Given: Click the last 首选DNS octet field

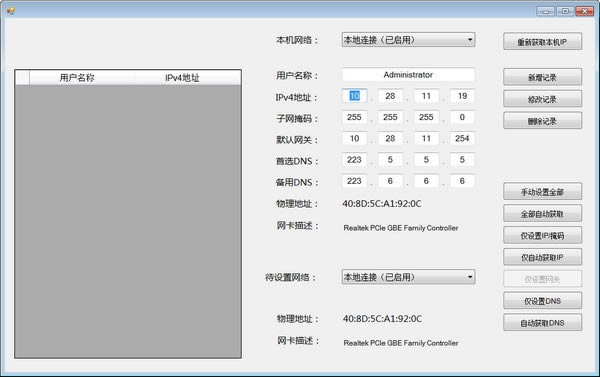Looking at the screenshot, I should 462,160.
